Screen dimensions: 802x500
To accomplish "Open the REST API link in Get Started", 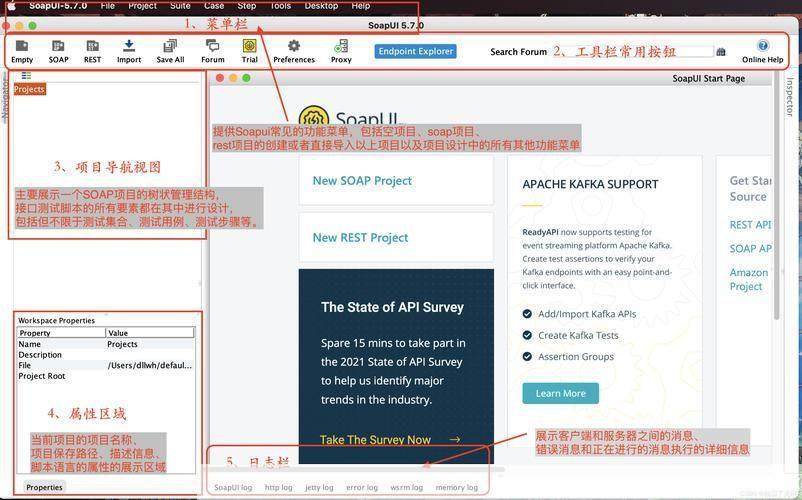I will 750,225.
